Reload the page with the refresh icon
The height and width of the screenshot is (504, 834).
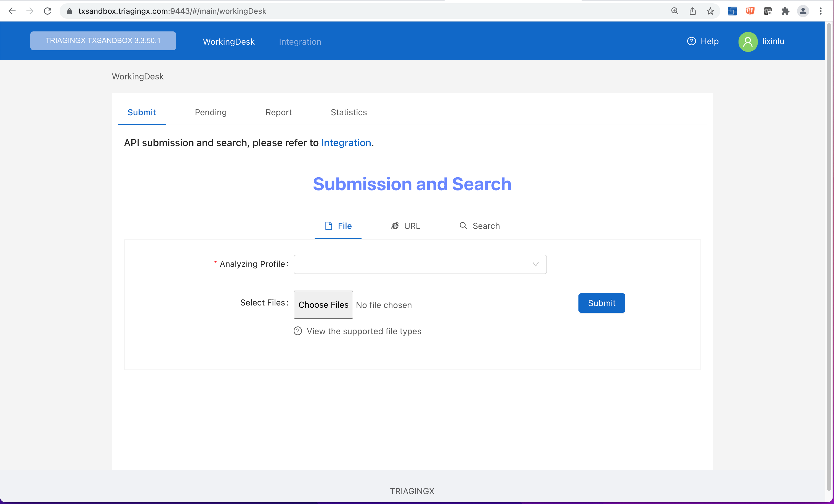(x=48, y=11)
